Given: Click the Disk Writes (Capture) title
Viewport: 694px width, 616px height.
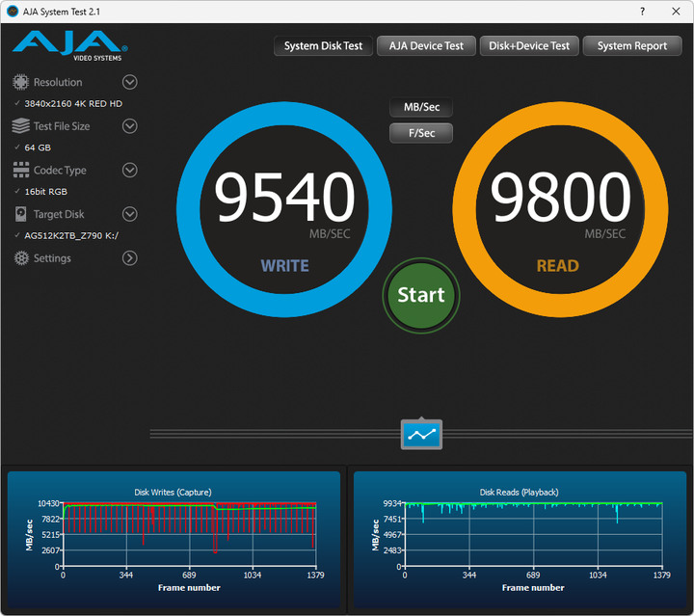Looking at the screenshot, I should [x=173, y=492].
